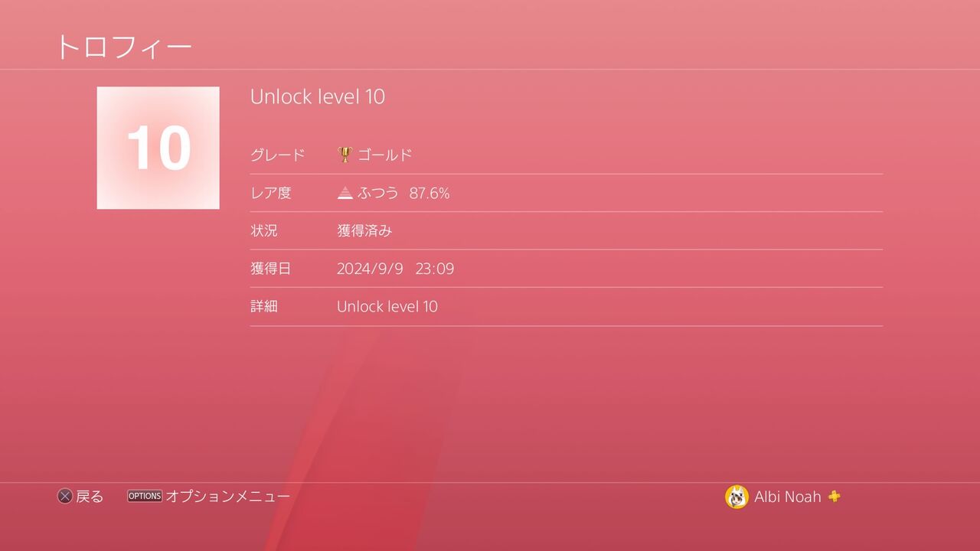Image resolution: width=980 pixels, height=551 pixels.
Task: Click the トロフィー page header
Action: coord(124,47)
